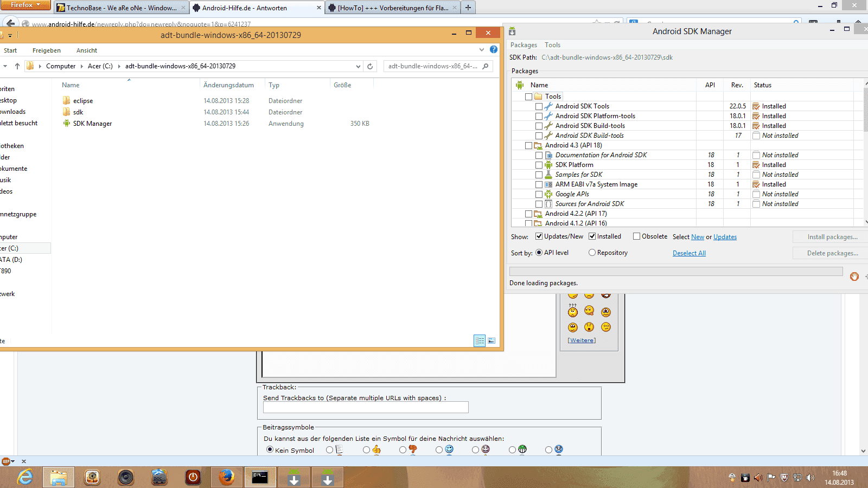Screen dimensions: 868x488
Task: Click the Documentation for Android SDK icon
Action: tap(548, 155)
